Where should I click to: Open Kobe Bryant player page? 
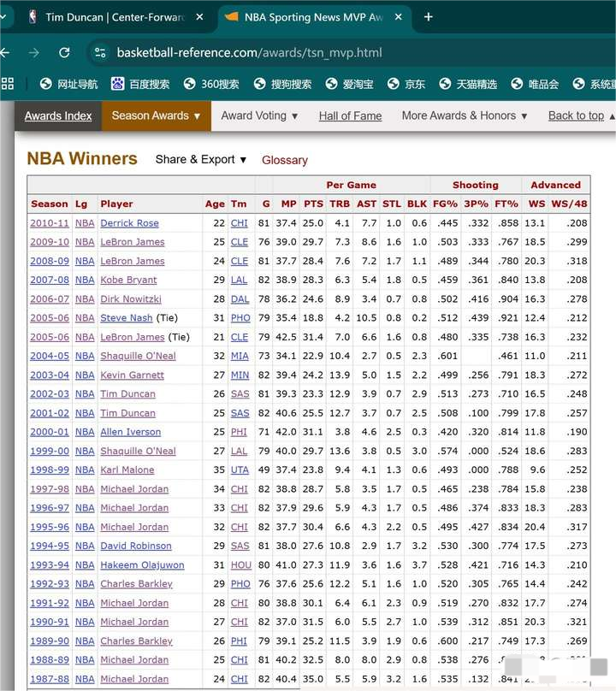tap(128, 280)
